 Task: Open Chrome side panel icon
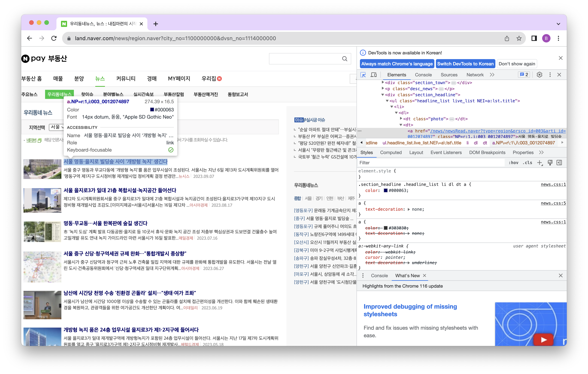pos(534,38)
